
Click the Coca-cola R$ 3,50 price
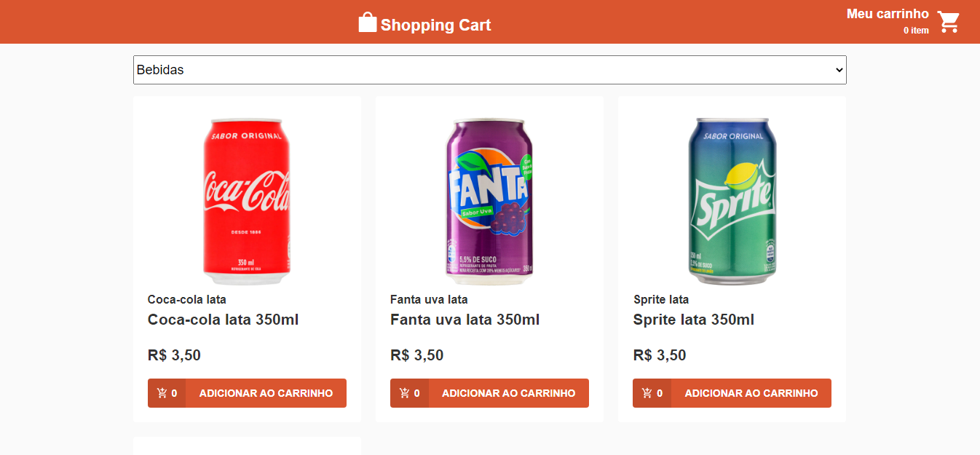click(x=174, y=355)
